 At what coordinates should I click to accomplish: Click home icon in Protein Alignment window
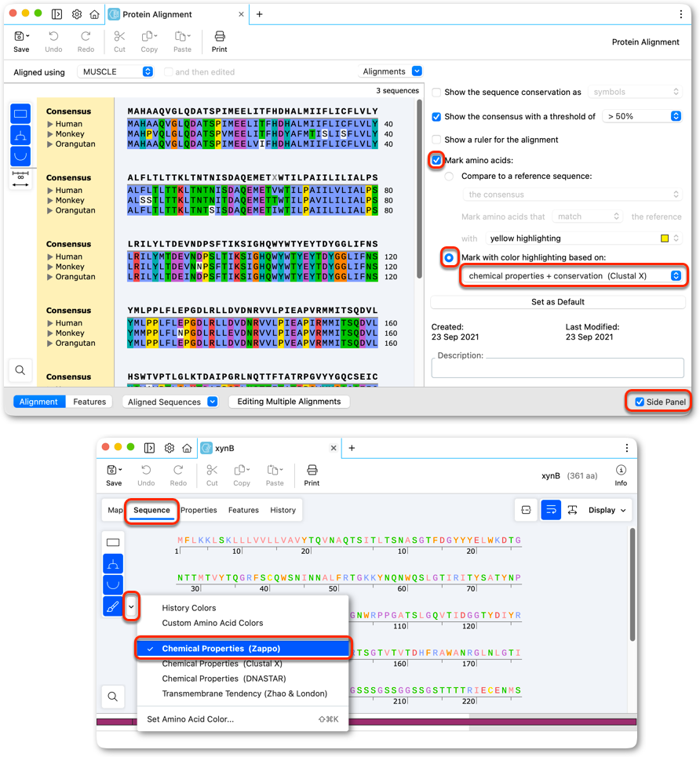pos(94,14)
